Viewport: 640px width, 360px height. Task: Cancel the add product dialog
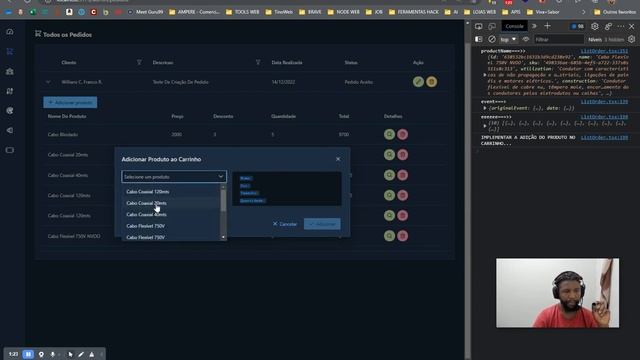[x=285, y=224]
